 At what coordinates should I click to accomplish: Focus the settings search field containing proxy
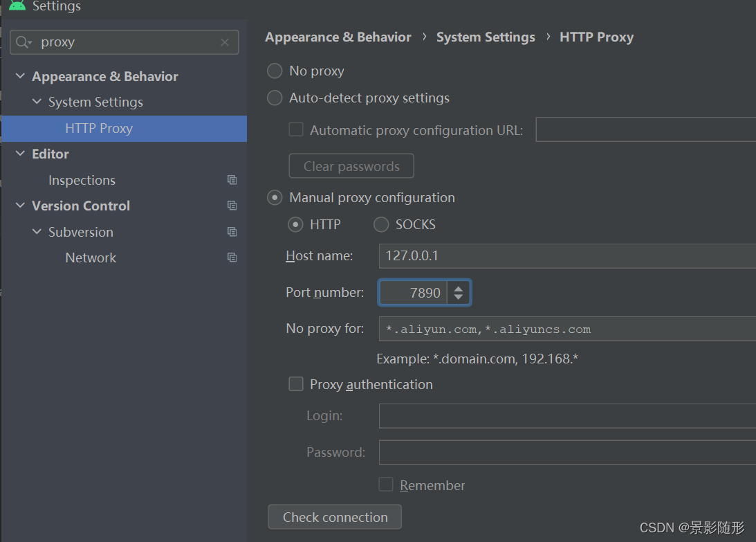coord(125,42)
